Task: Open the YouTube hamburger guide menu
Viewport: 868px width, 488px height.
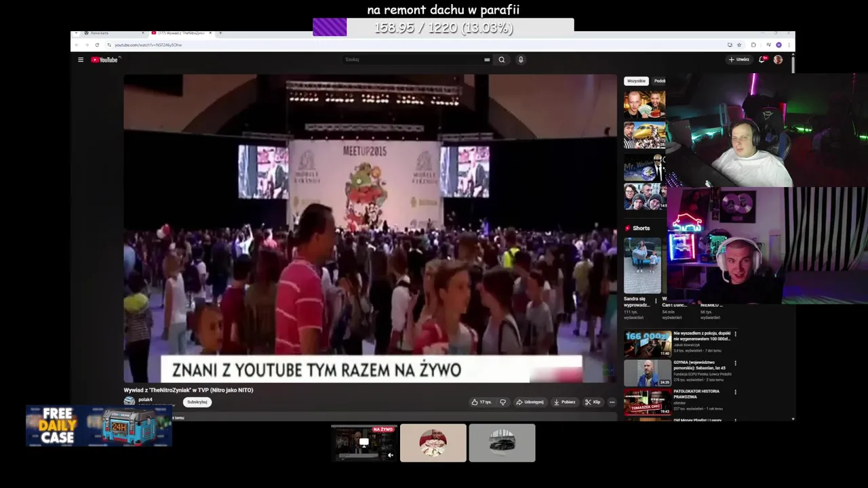Action: tap(81, 60)
